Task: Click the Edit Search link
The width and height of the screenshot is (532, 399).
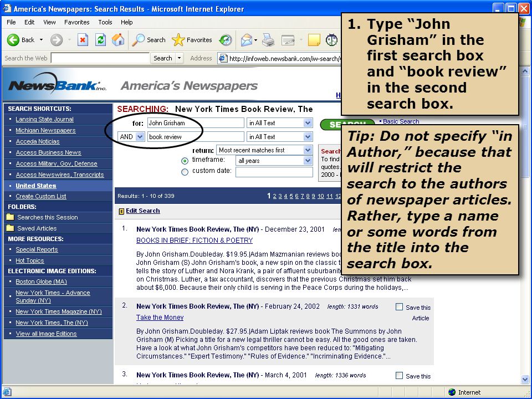Action: 143,211
